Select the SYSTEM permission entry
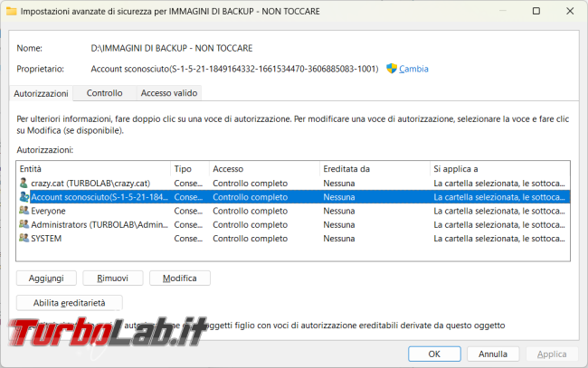This screenshot has width=588, height=368. (293, 239)
